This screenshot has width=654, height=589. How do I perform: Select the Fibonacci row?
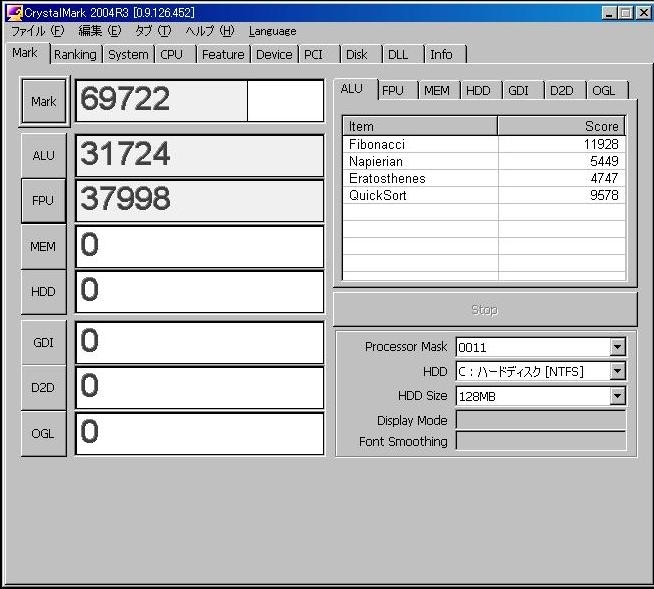[x=483, y=144]
